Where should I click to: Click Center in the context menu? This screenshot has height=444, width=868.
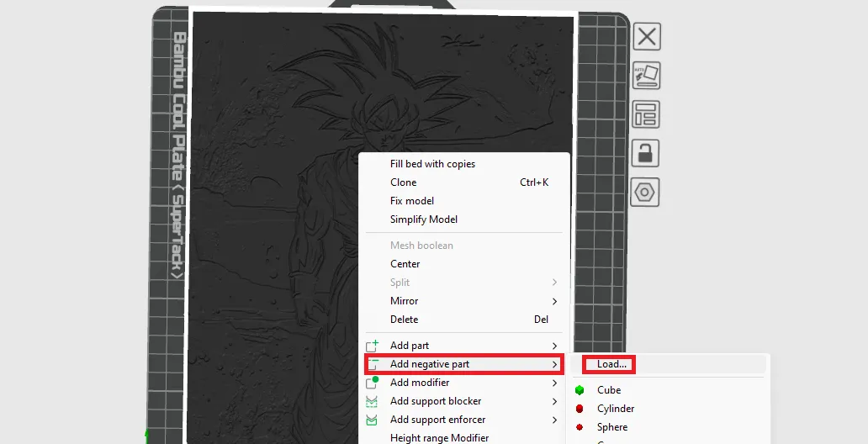coord(405,264)
